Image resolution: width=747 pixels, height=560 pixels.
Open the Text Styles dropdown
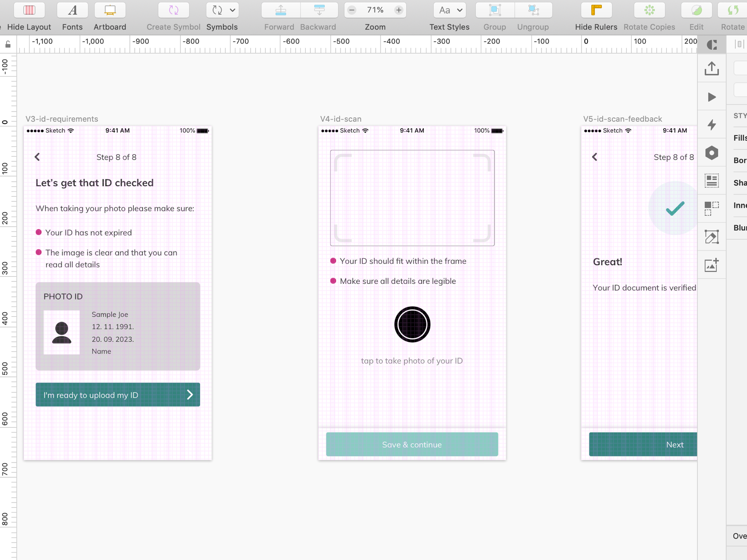[450, 10]
